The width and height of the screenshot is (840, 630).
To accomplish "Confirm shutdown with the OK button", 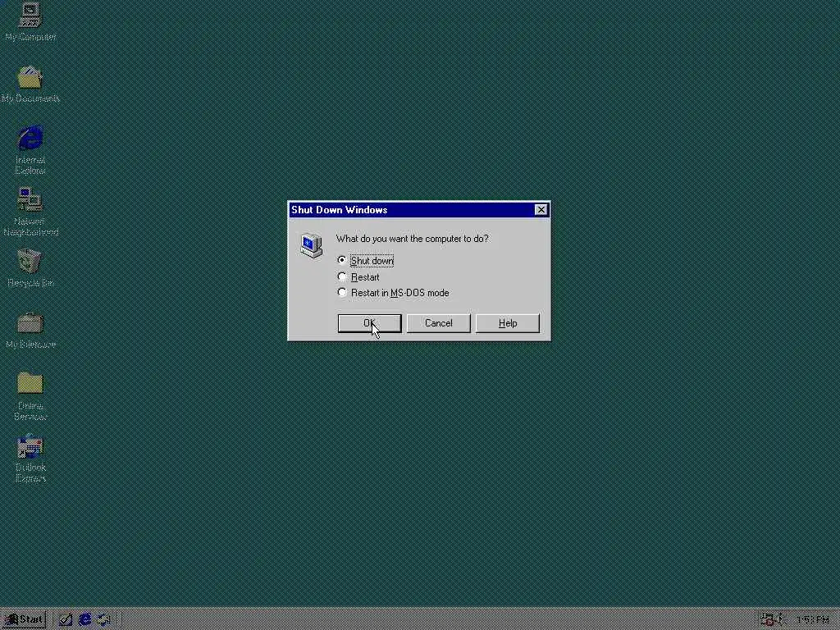I will point(370,323).
